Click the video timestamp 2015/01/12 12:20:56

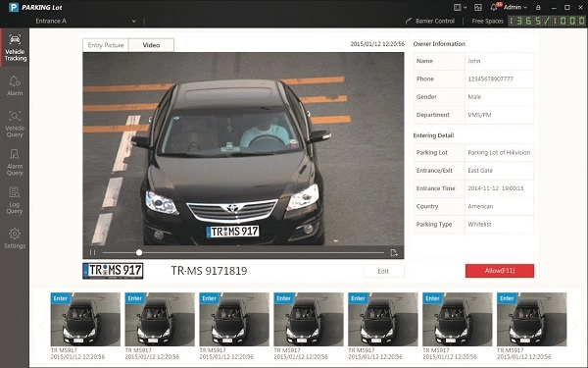coord(377,44)
